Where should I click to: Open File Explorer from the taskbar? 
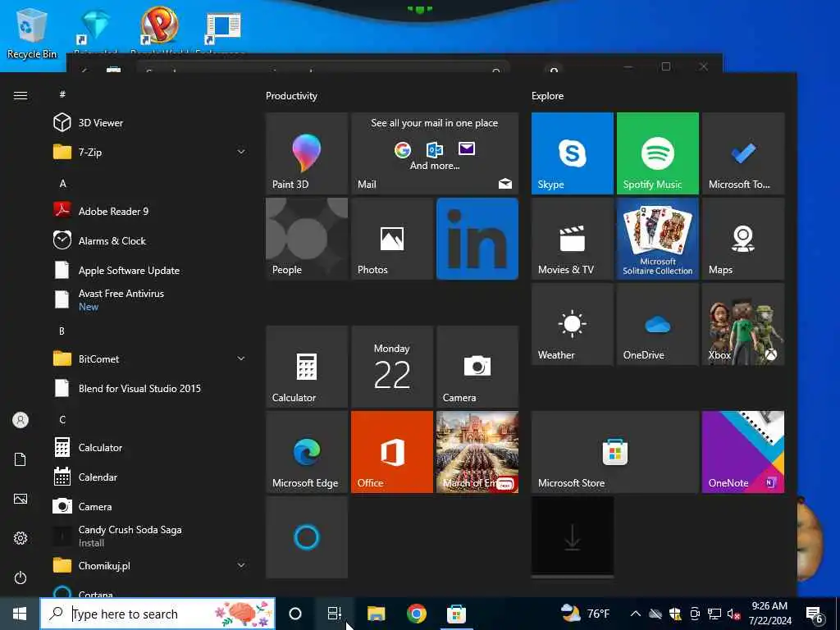376,614
